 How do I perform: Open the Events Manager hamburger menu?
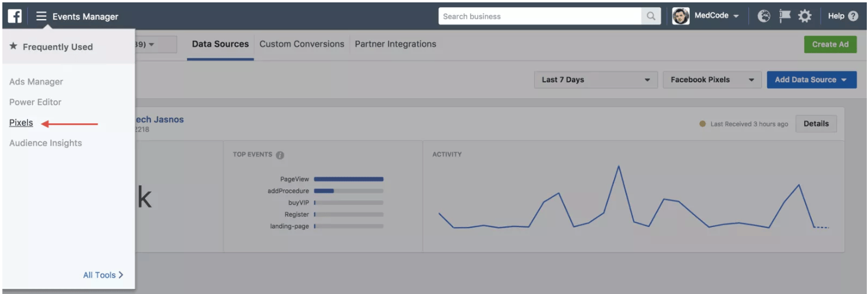41,17
